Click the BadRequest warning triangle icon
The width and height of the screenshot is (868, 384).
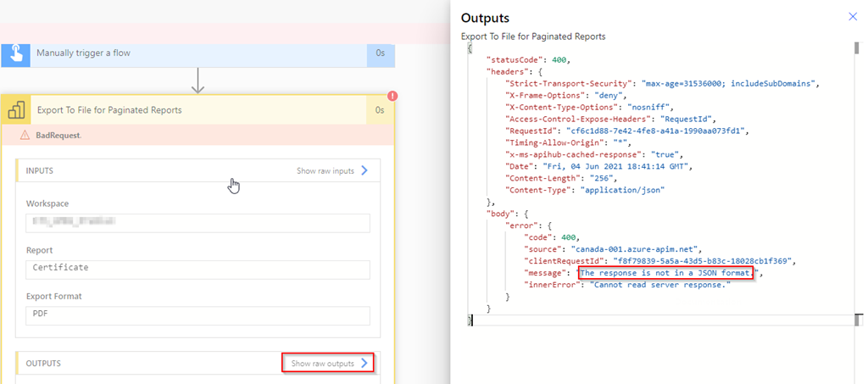pyautogui.click(x=25, y=135)
